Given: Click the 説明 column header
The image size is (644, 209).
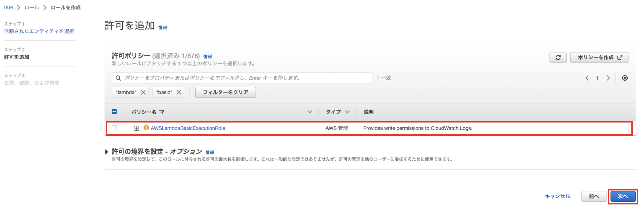Looking at the screenshot, I should (x=368, y=112).
